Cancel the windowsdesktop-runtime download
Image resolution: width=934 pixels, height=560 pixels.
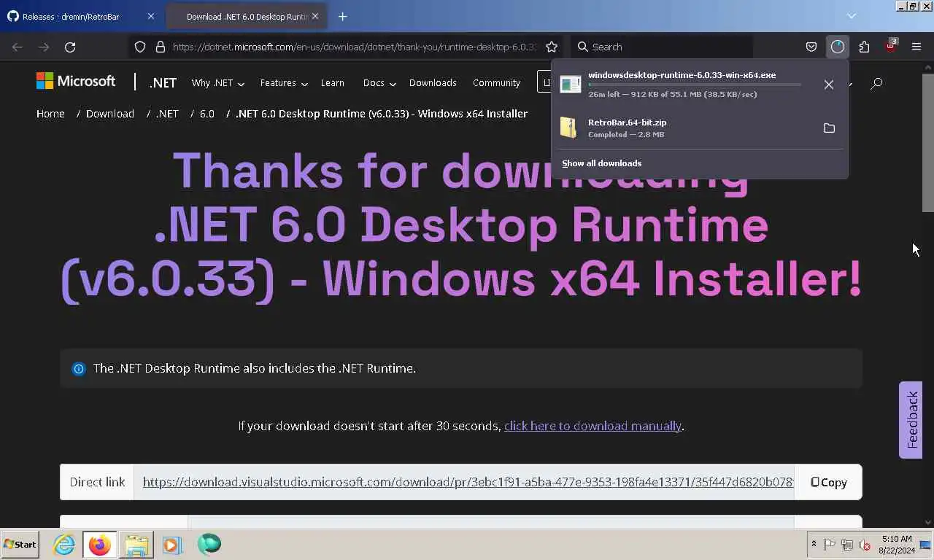[x=829, y=85]
